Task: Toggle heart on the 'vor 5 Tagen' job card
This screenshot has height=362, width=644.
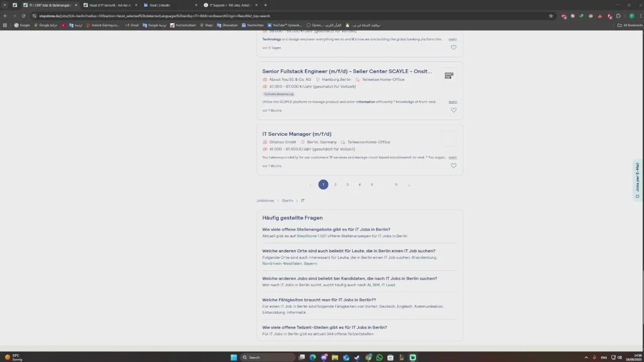Action: 453,48
